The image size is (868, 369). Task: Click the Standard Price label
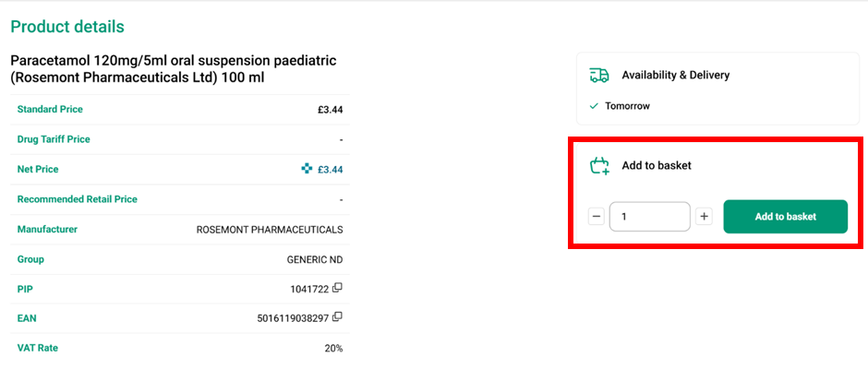(x=50, y=110)
